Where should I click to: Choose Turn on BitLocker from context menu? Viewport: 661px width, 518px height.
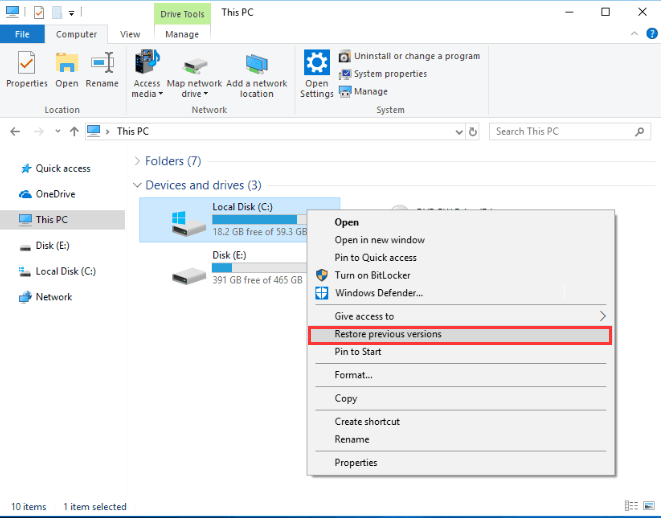click(372, 275)
